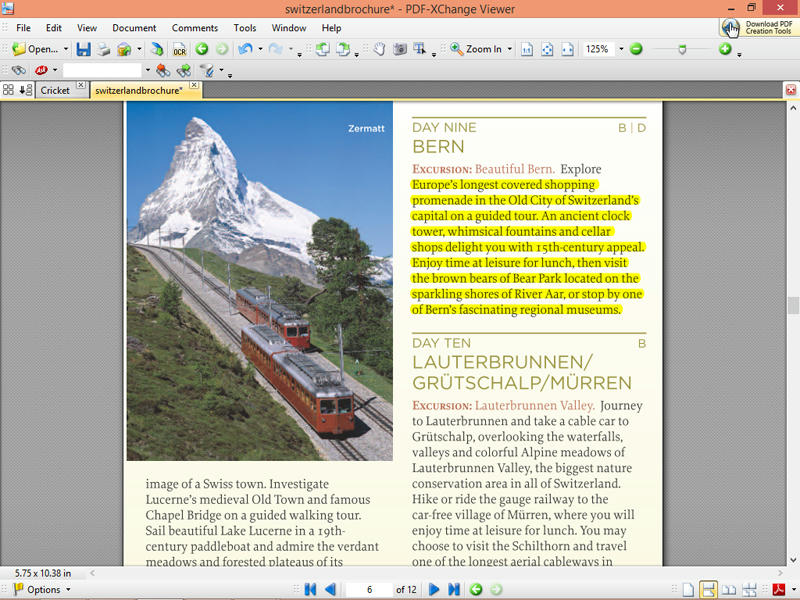Click the red Adobe PDF icon in status bar

[779, 590]
